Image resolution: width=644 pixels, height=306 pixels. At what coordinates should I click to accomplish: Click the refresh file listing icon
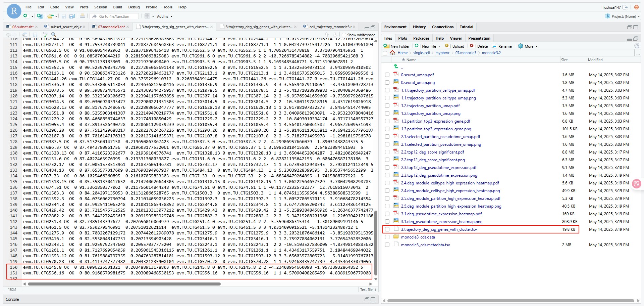point(637,46)
